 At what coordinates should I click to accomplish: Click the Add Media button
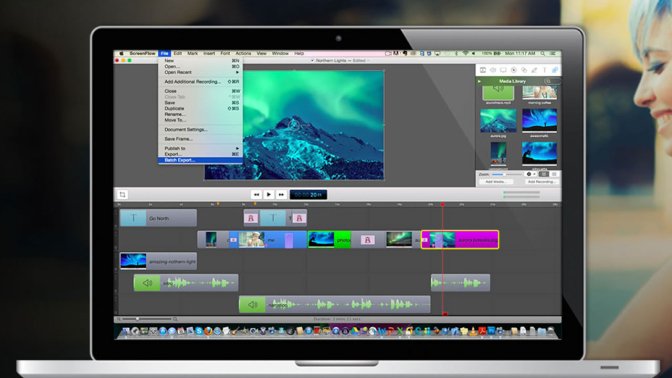tap(495, 182)
